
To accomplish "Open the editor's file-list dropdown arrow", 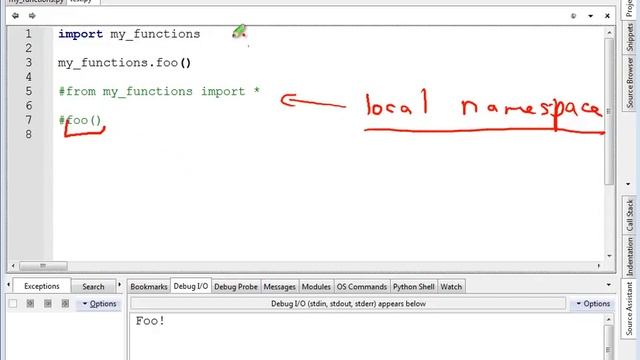I will [x=591, y=16].
